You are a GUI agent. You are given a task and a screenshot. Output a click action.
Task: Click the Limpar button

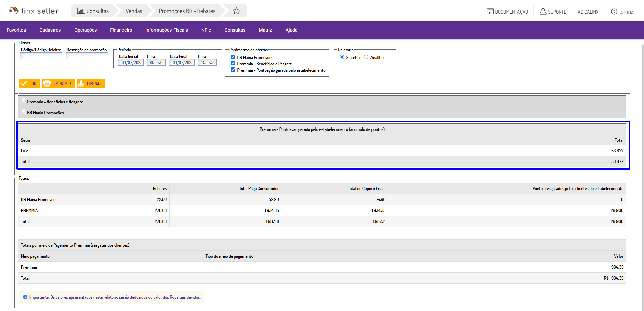91,84
